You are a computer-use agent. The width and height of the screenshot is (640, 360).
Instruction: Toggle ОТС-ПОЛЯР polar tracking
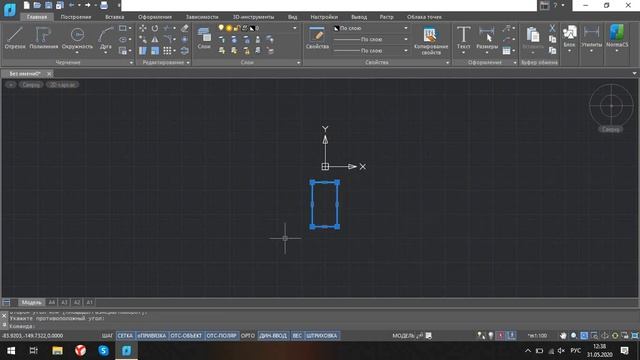(x=222, y=336)
